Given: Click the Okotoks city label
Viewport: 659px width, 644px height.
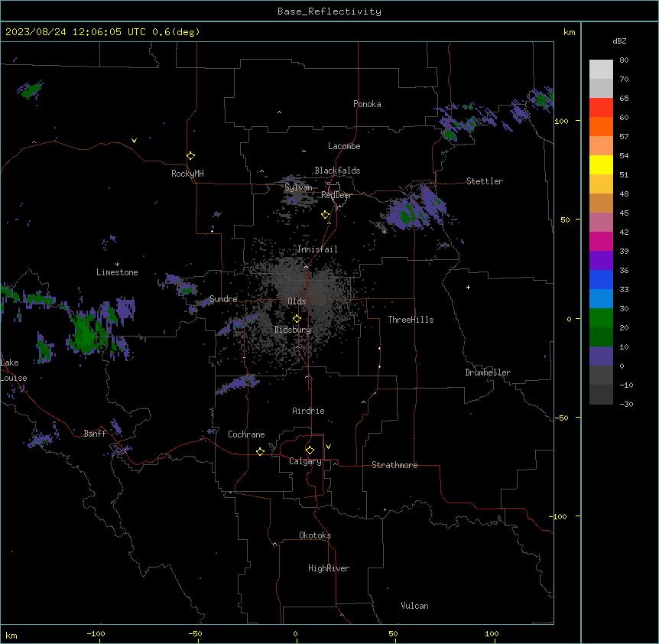Looking at the screenshot, I should coord(315,535).
